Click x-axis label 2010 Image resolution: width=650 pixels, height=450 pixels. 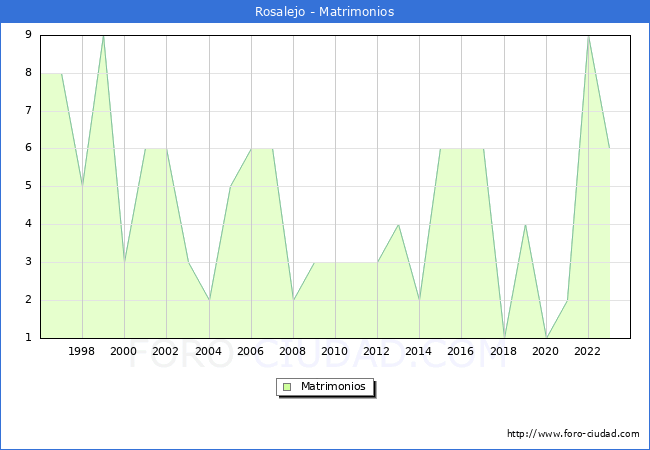point(335,351)
